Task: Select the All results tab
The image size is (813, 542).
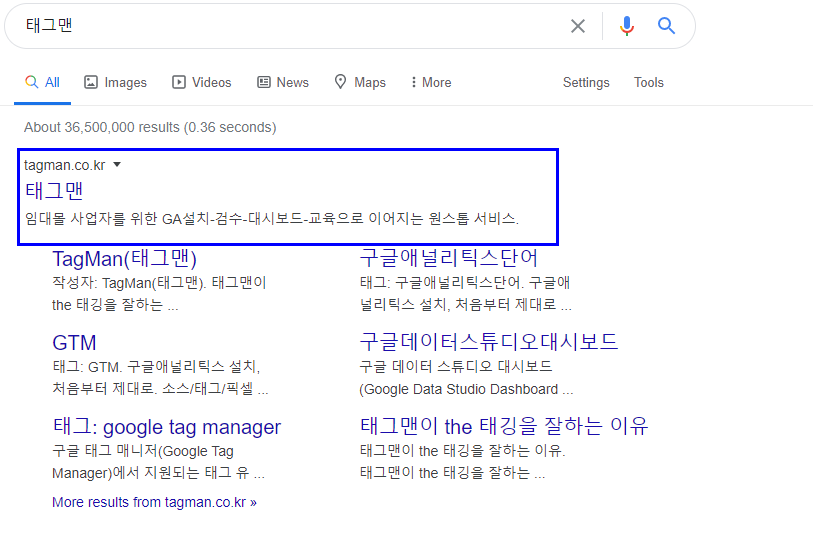Action: tap(43, 82)
